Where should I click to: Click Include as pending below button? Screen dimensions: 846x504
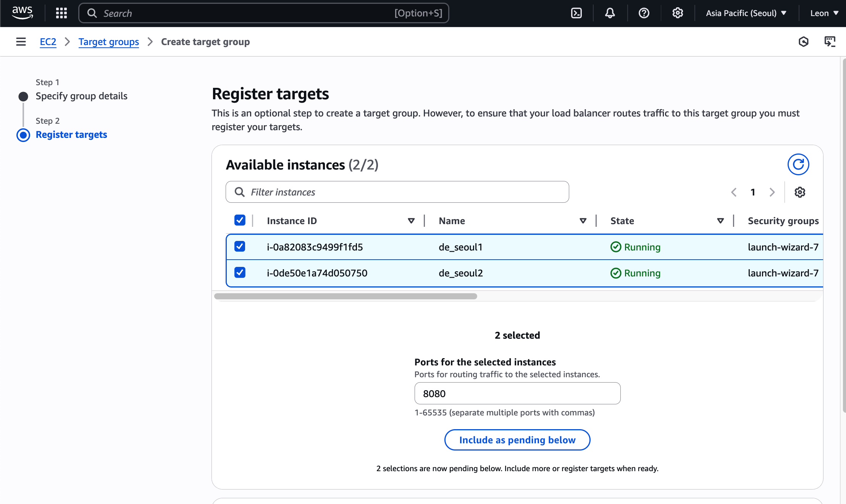coord(517,440)
